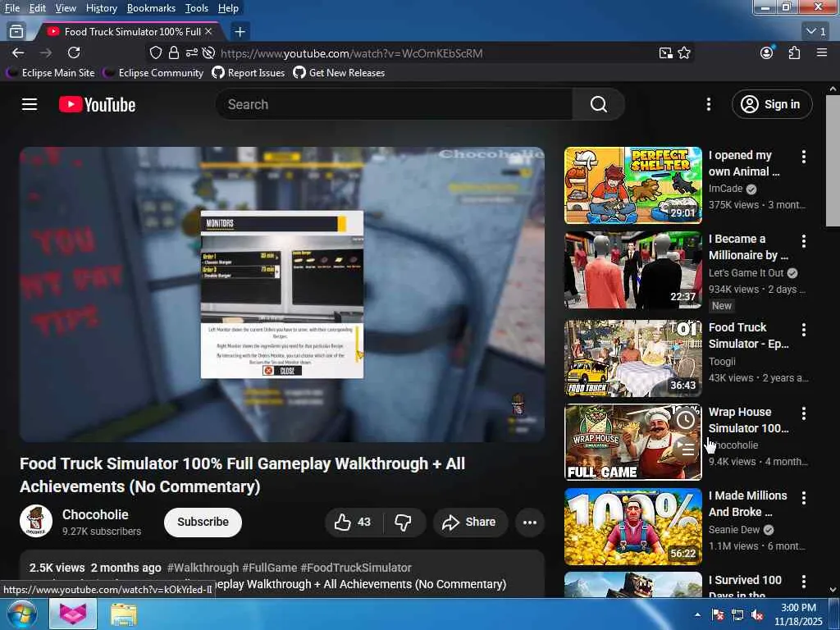
Task: Click the page vertical scrollbar thumb
Action: click(833, 161)
